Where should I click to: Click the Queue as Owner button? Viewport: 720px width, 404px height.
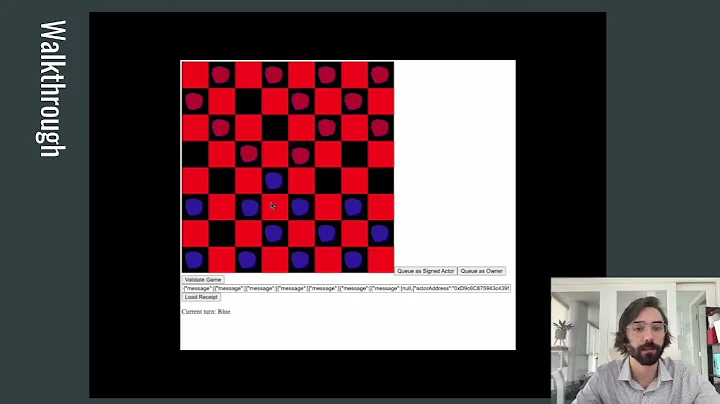[x=482, y=271]
